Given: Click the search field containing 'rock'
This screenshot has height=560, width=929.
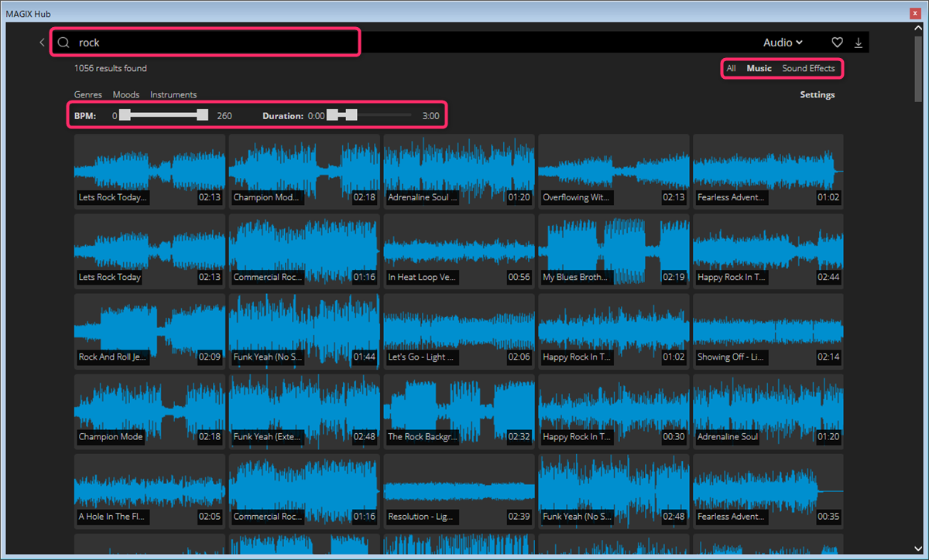Looking at the screenshot, I should click(205, 43).
